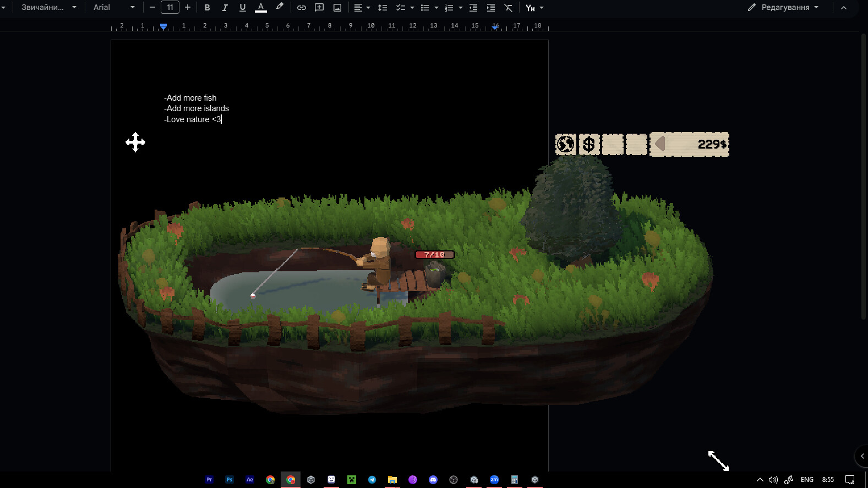Open text color picker

261,8
